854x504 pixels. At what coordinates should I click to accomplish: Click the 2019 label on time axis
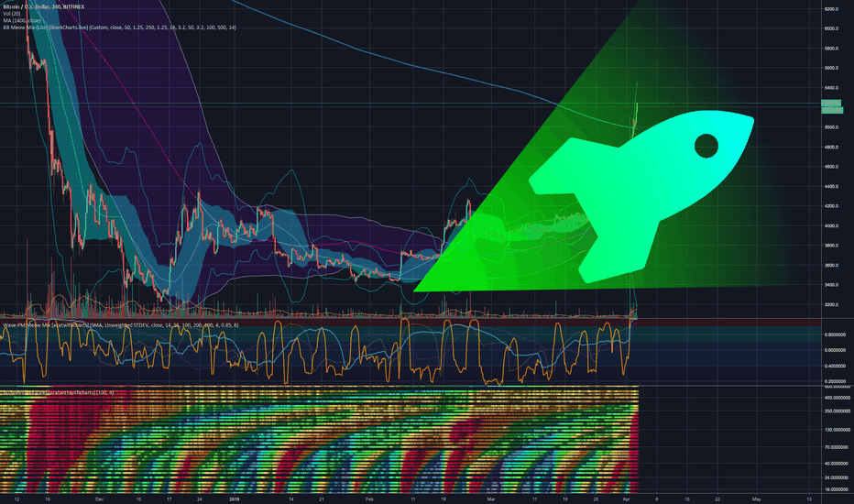(x=235, y=499)
